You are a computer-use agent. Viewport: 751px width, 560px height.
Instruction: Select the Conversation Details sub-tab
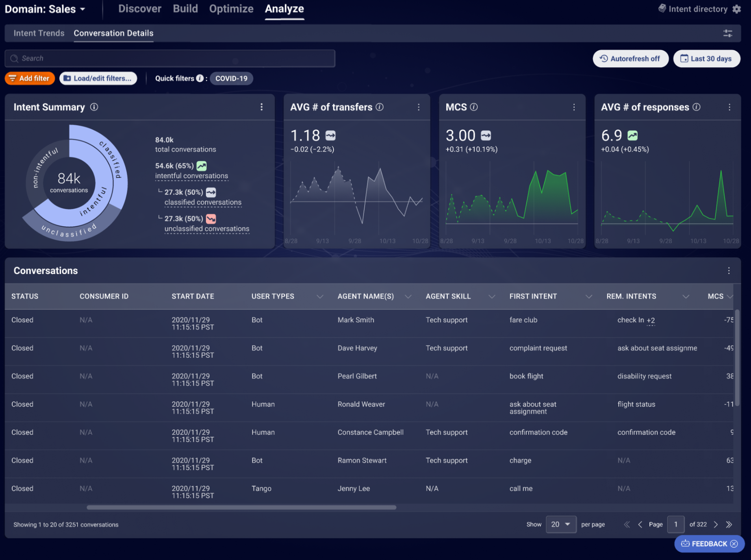pyautogui.click(x=113, y=33)
